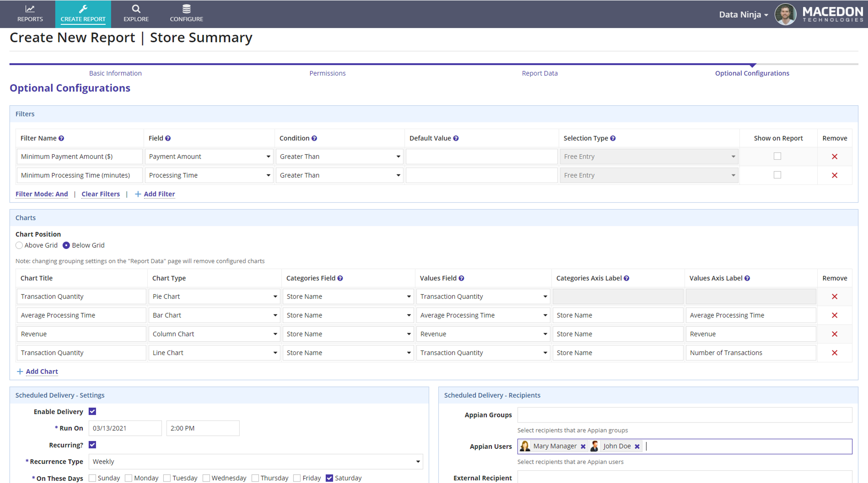The width and height of the screenshot is (868, 483).
Task: Check the Monday checkbox
Action: click(128, 478)
